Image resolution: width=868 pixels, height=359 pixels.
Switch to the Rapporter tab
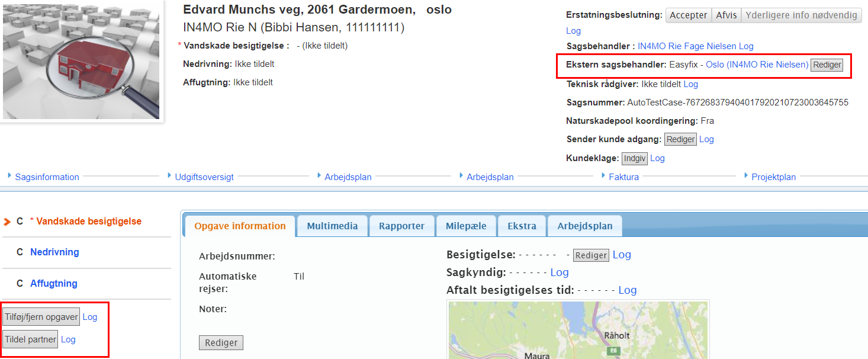pos(401,226)
